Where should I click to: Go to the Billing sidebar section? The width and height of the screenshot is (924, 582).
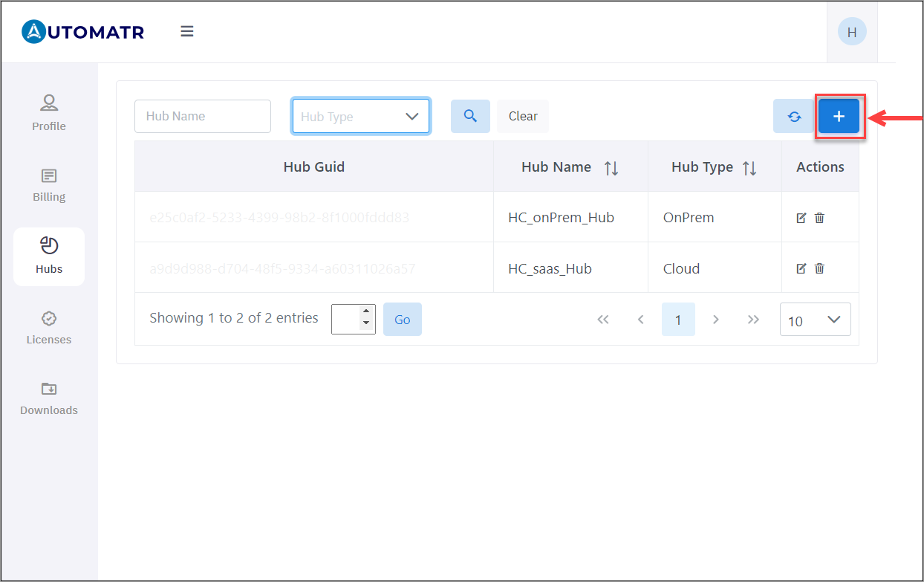pos(49,185)
